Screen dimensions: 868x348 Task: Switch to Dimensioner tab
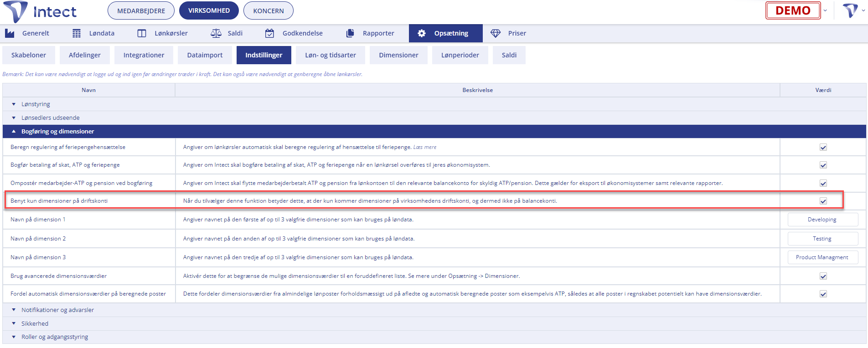pyautogui.click(x=398, y=55)
